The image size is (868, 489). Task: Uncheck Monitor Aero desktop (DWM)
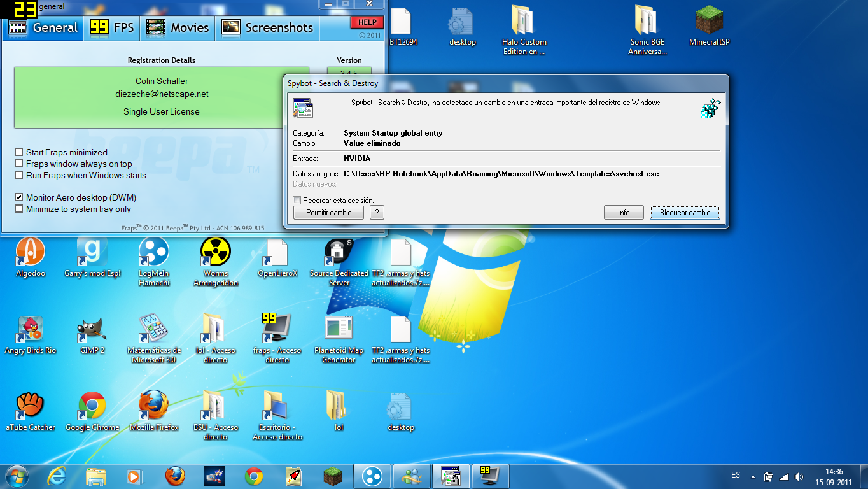point(19,197)
